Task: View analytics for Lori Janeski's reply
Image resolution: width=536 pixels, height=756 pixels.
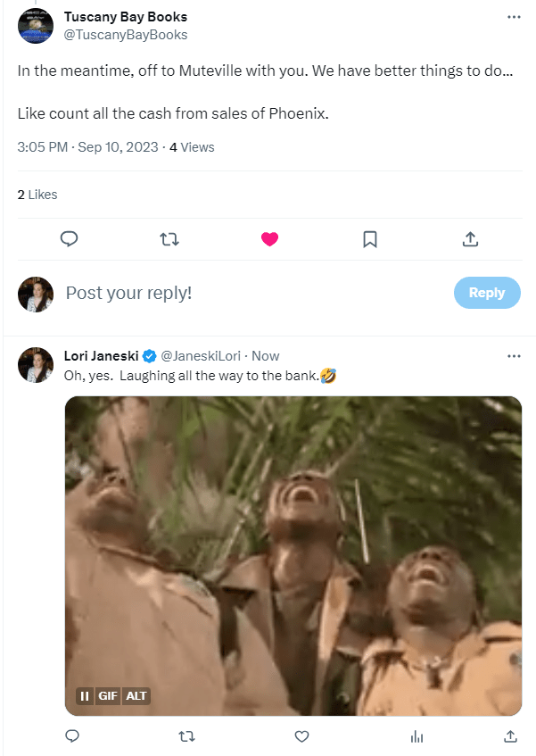Action: click(416, 736)
